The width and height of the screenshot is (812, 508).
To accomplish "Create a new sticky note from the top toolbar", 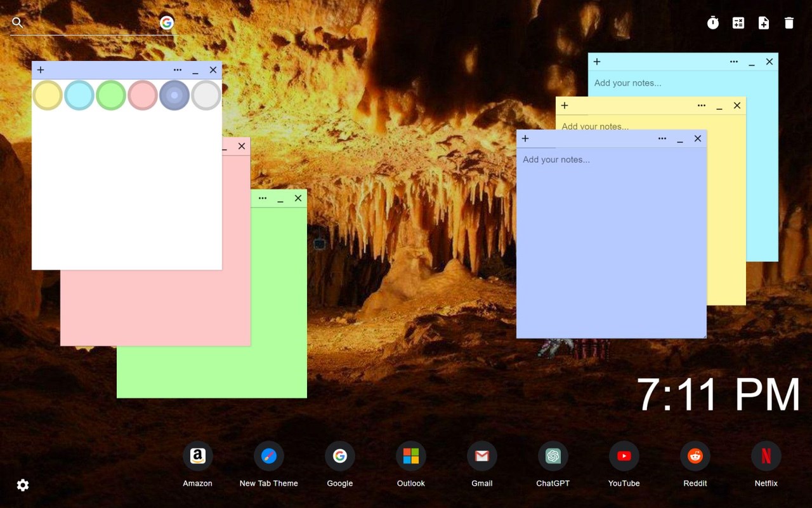I will 764,23.
